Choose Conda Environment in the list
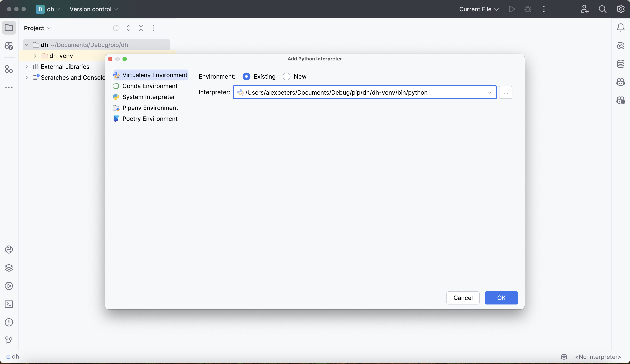Image resolution: width=630 pixels, height=364 pixels. [x=150, y=86]
